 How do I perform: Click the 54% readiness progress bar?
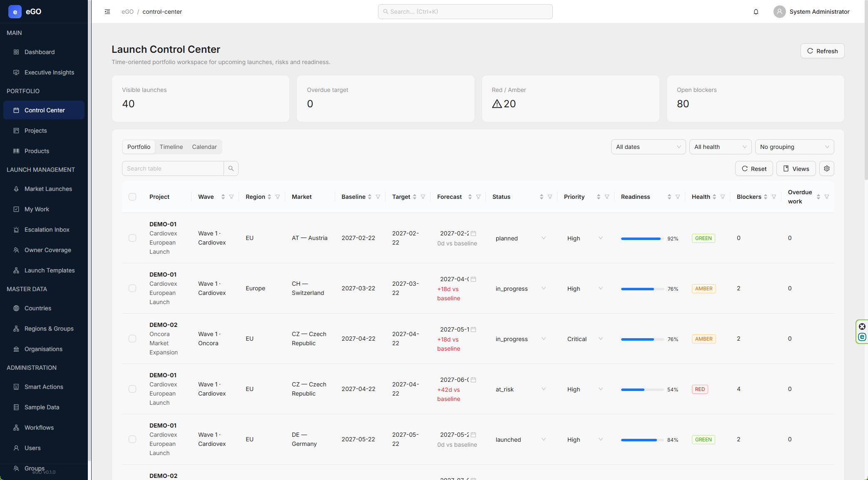[x=642, y=390]
